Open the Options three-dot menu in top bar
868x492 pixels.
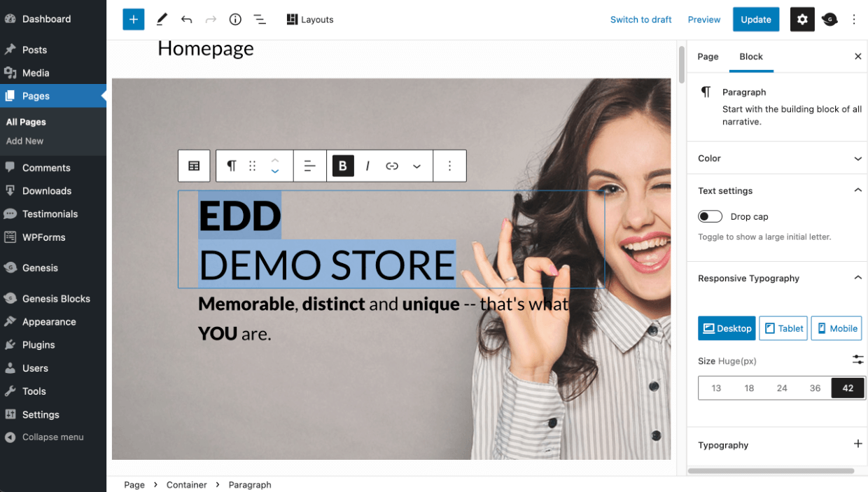pos(854,20)
